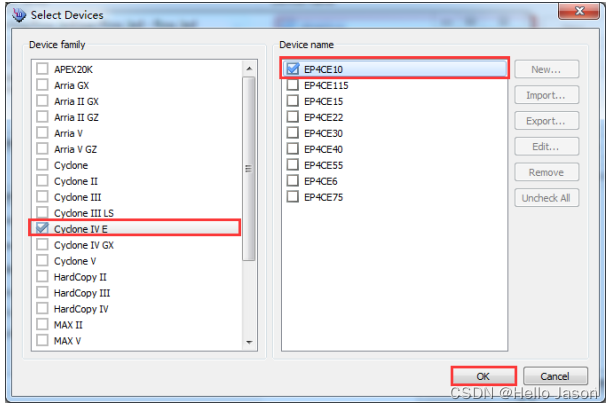The width and height of the screenshot is (612, 409).
Task: Enable the EP4CE15 device checkbox
Action: tap(293, 101)
